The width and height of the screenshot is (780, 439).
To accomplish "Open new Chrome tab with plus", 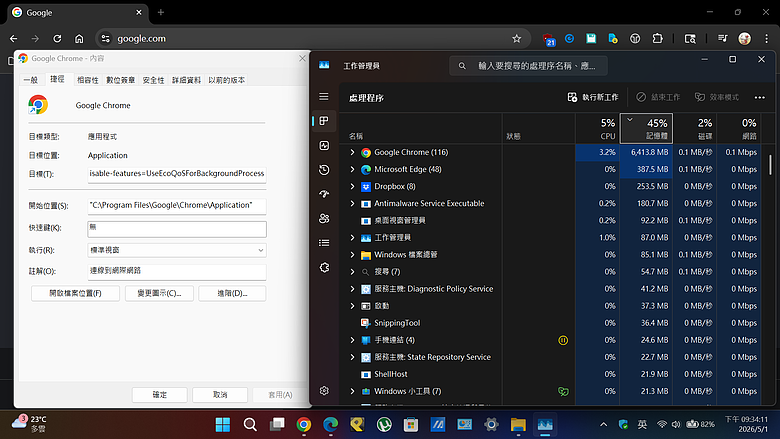I will [161, 12].
